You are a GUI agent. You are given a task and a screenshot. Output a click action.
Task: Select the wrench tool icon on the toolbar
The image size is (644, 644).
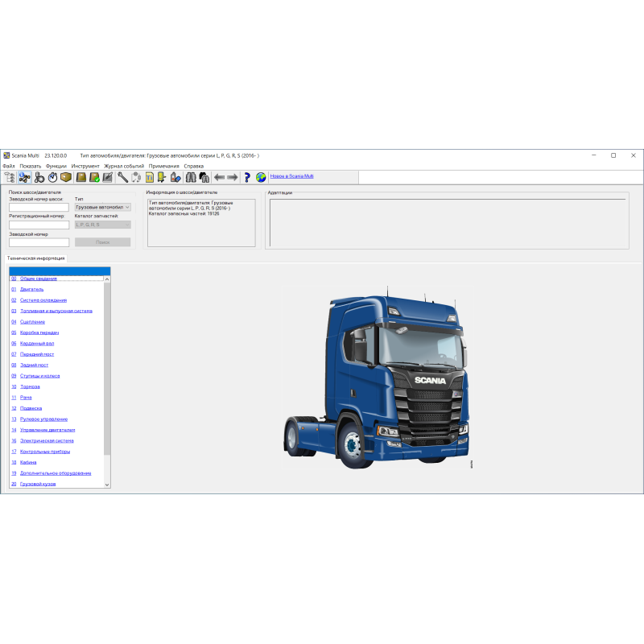tap(121, 179)
